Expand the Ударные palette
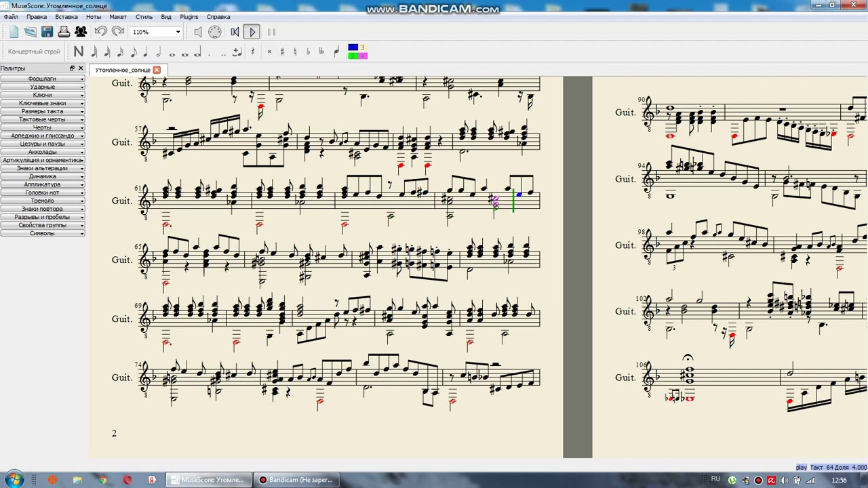 click(43, 87)
